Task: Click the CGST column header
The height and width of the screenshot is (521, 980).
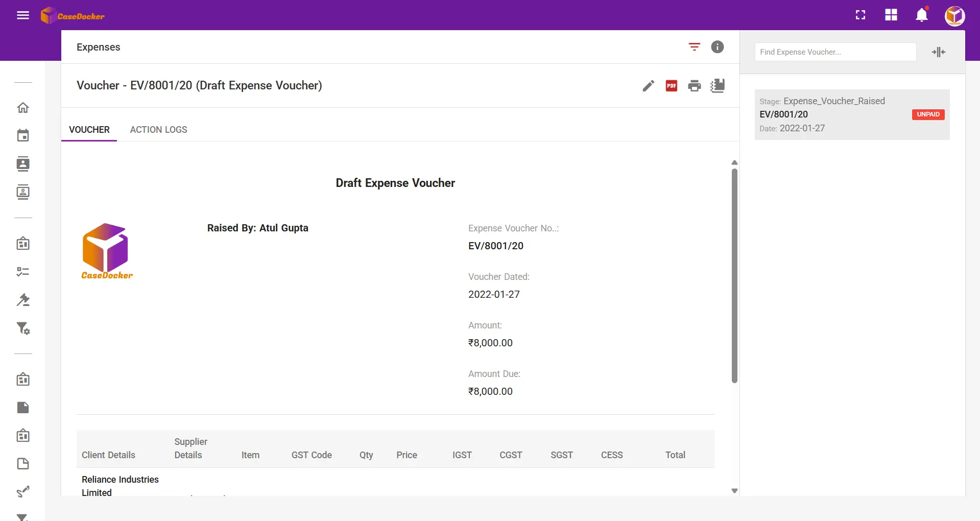Action: [511, 455]
